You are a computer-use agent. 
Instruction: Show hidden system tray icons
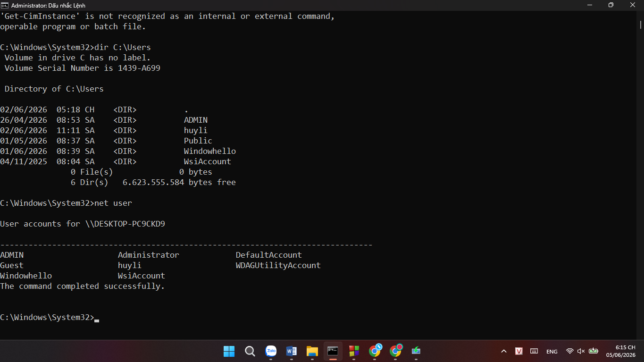(504, 351)
